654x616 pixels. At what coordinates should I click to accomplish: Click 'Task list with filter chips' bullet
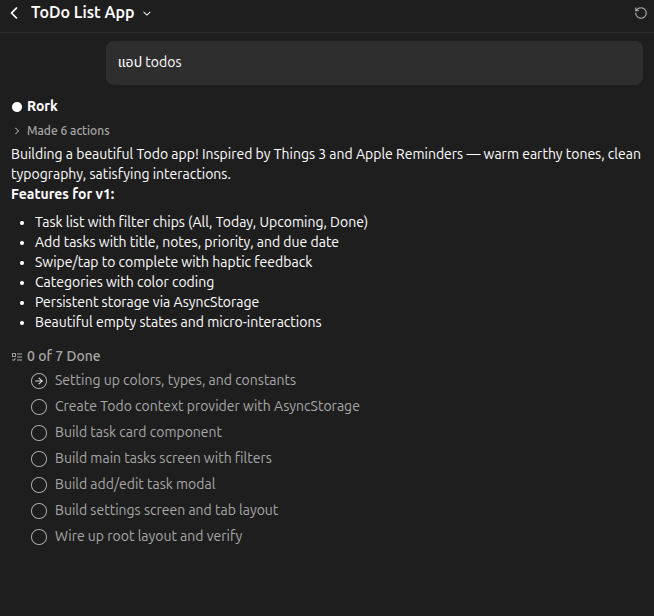pos(201,222)
